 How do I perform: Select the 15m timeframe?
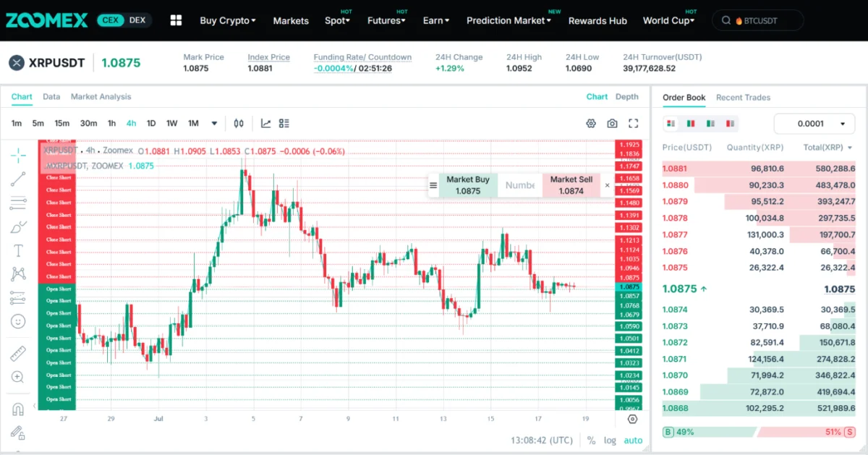tap(62, 123)
